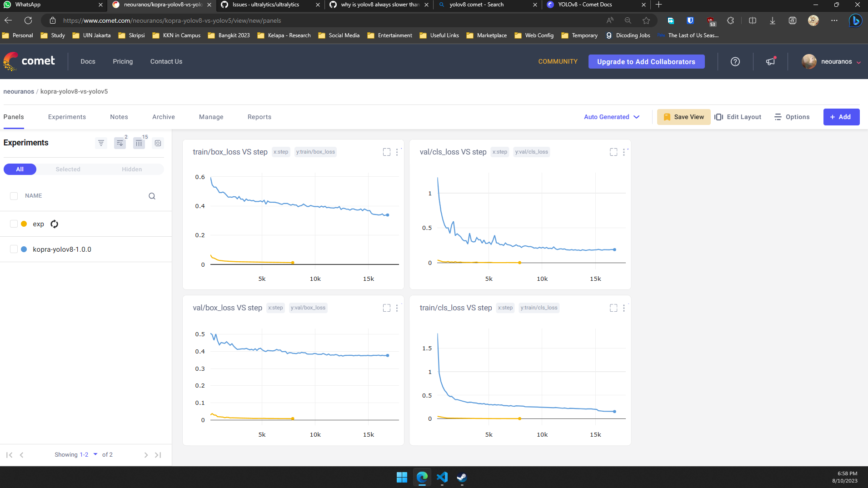Open the Reports tab
This screenshot has width=868, height=488.
(x=259, y=117)
